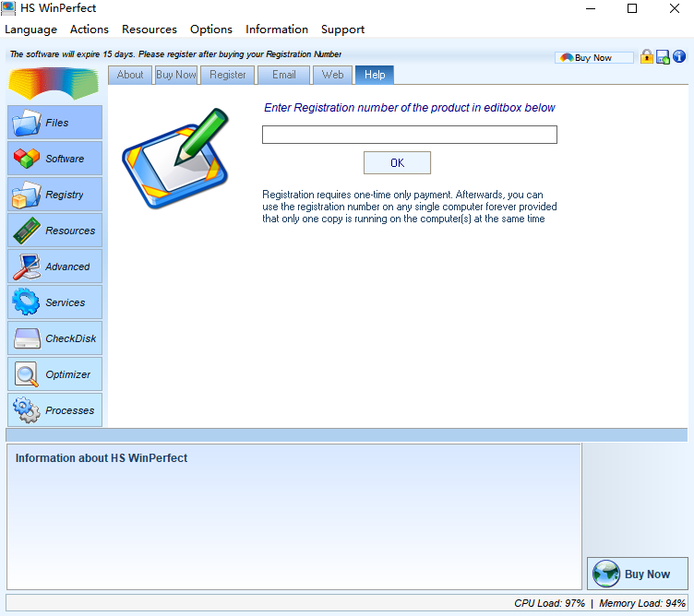Open the Optimizer section in sidebar
694x616 pixels.
tap(54, 374)
